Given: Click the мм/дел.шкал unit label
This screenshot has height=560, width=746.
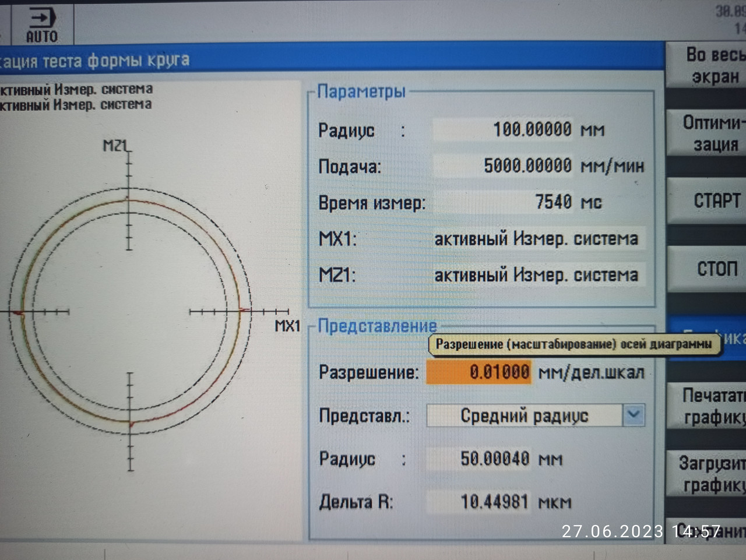Looking at the screenshot, I should pyautogui.click(x=592, y=372).
